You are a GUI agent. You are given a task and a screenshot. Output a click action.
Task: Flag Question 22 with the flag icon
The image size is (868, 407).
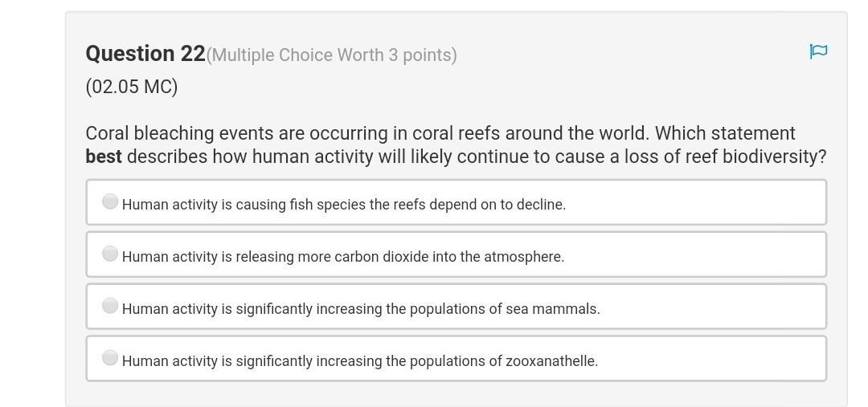(818, 51)
